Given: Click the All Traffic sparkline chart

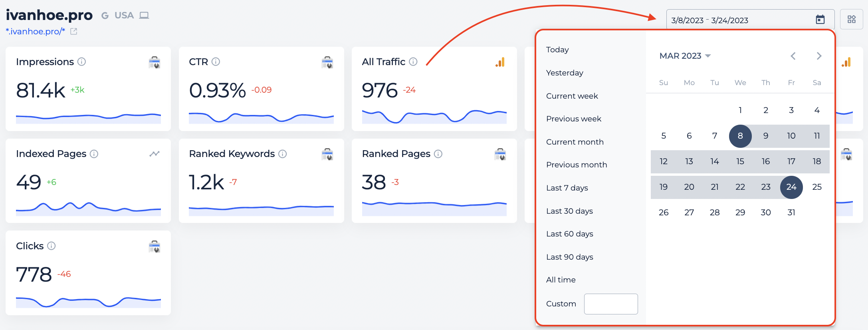Looking at the screenshot, I should (434, 117).
